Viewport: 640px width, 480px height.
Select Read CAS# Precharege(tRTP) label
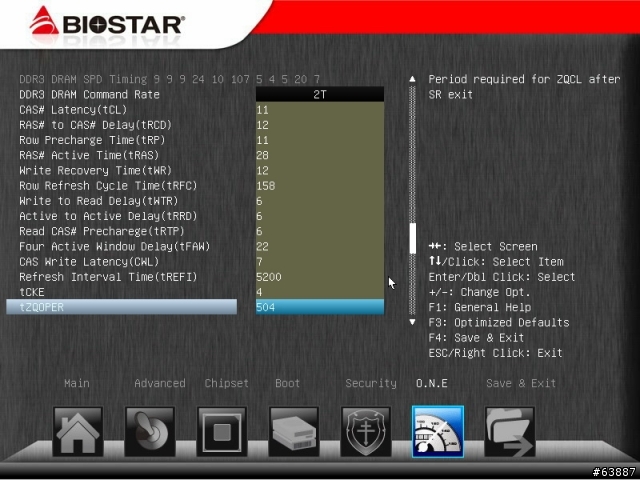point(102,231)
